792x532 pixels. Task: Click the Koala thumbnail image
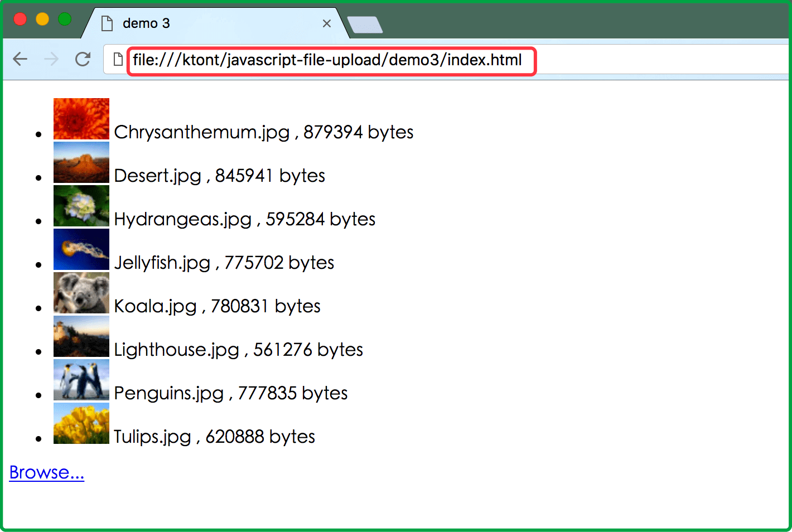81,293
